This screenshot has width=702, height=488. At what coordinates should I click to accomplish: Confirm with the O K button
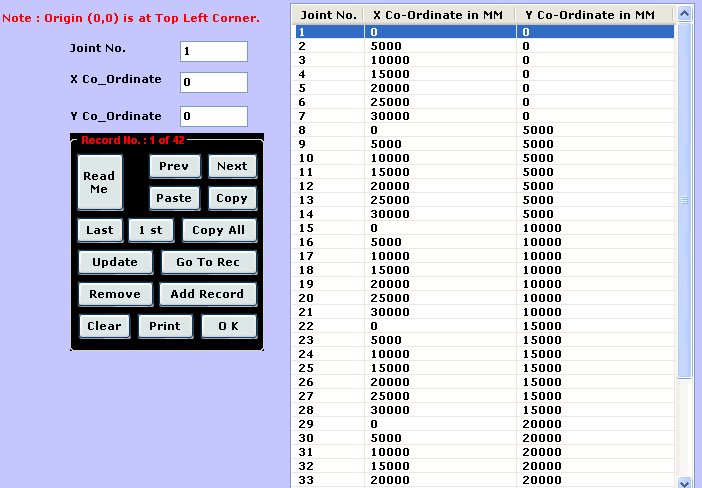(228, 326)
